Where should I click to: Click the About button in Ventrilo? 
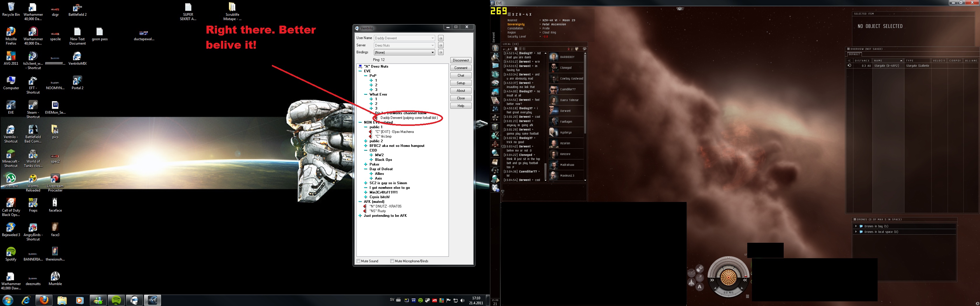coord(461,90)
